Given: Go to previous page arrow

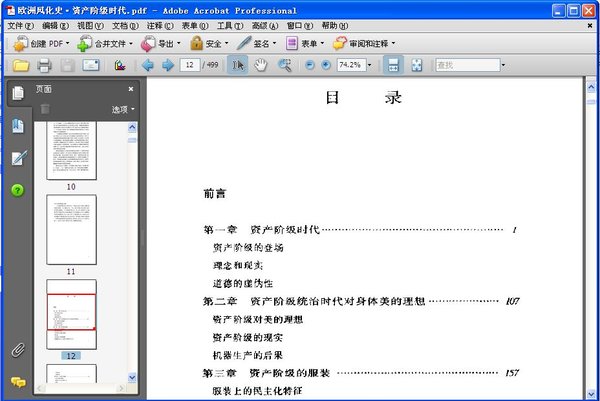Looking at the screenshot, I should point(147,65).
